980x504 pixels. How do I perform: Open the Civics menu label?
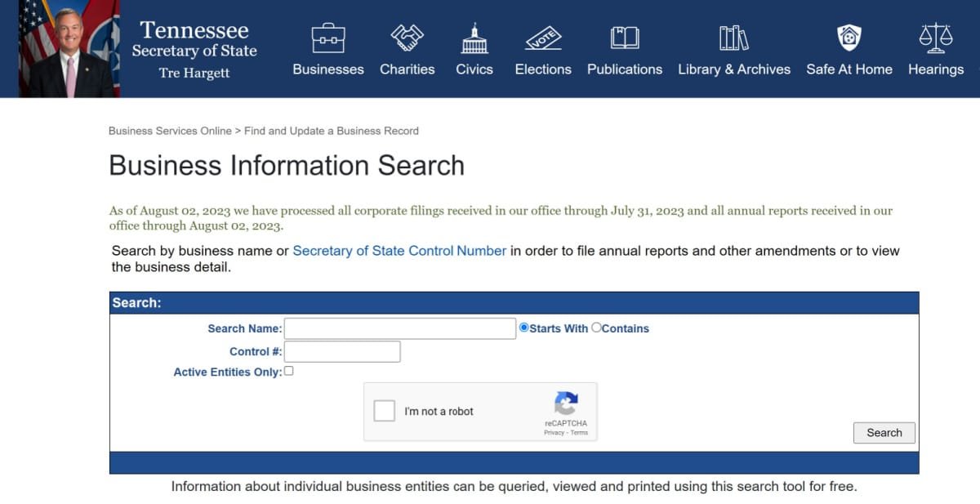tap(474, 69)
